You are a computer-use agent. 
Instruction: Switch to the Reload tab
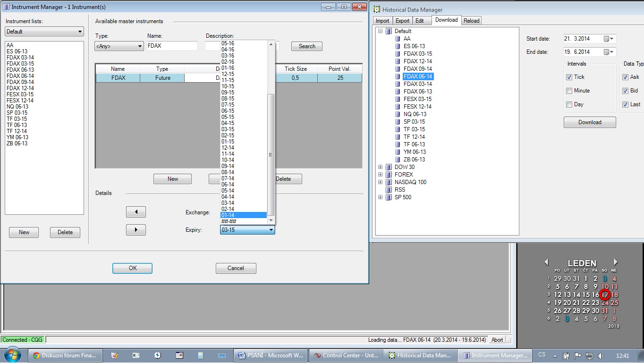pyautogui.click(x=471, y=21)
